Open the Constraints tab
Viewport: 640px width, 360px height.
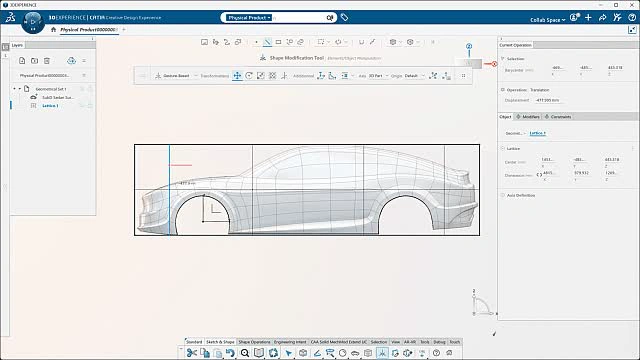558,117
